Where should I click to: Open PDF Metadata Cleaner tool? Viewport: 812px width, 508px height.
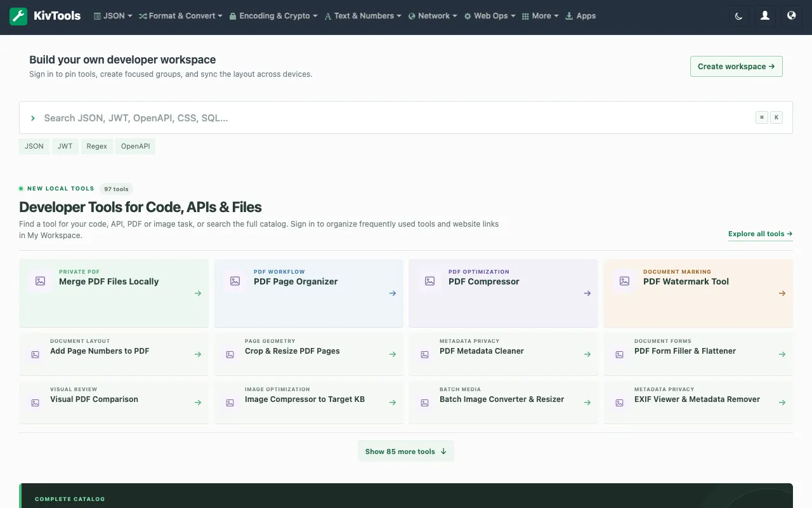tap(503, 354)
